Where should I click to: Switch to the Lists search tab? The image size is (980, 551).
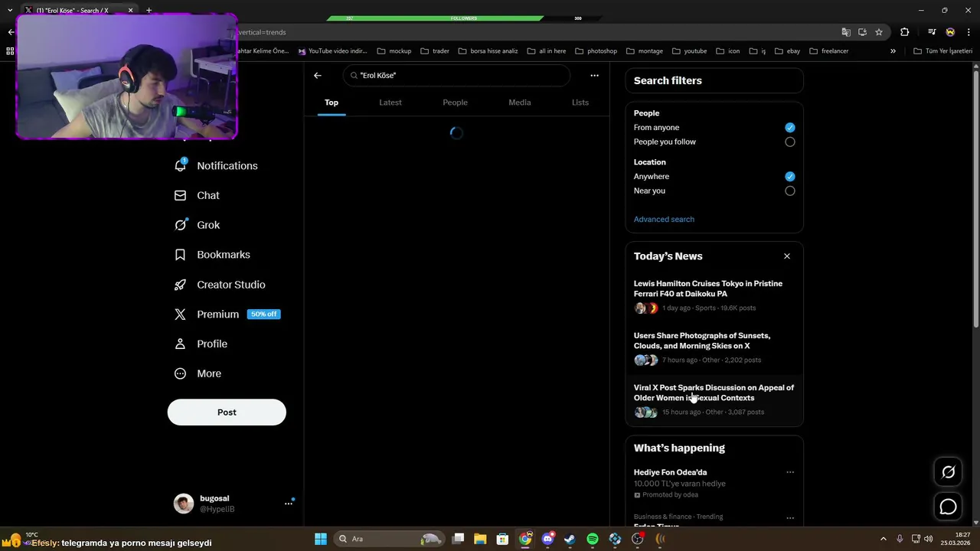point(580,103)
